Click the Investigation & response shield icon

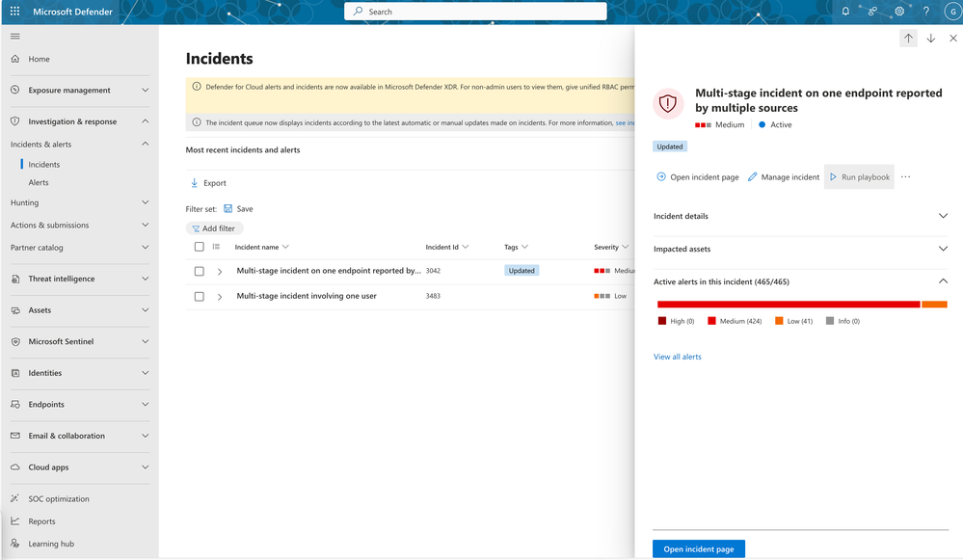coord(15,121)
